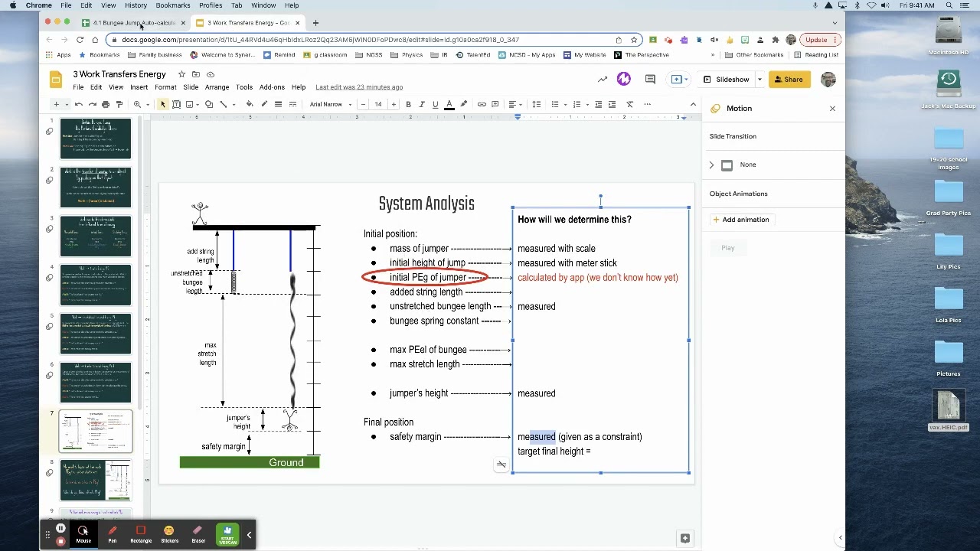Viewport: 980px width, 551px height.
Task: Select the Line tool
Action: tap(223, 104)
